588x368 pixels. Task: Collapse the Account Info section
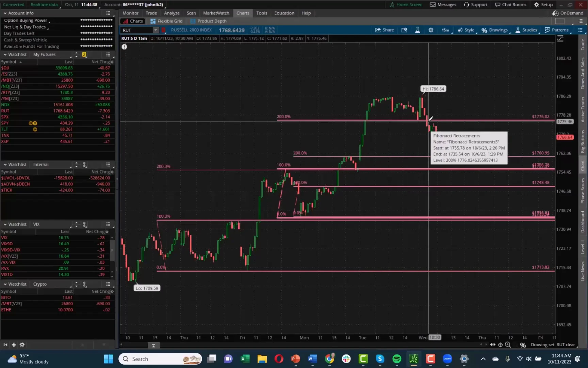coord(5,13)
